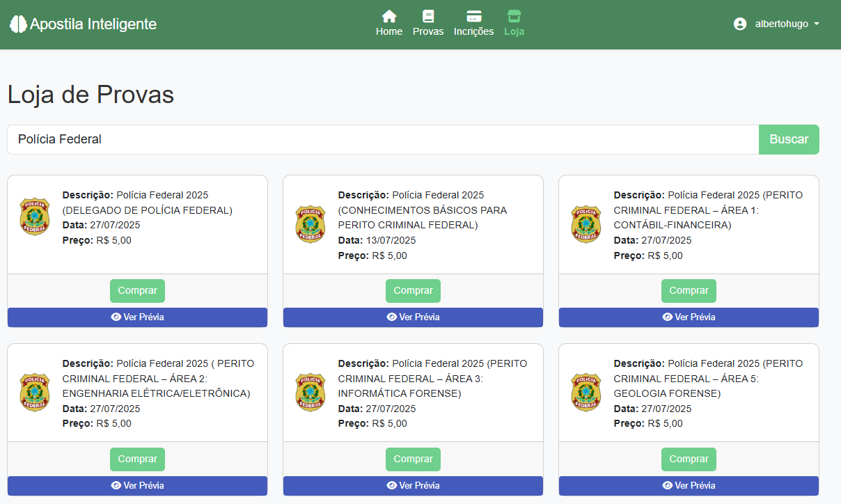Buy the Área 5 Geologia Forense exam
841x504 pixels.
pos(689,459)
